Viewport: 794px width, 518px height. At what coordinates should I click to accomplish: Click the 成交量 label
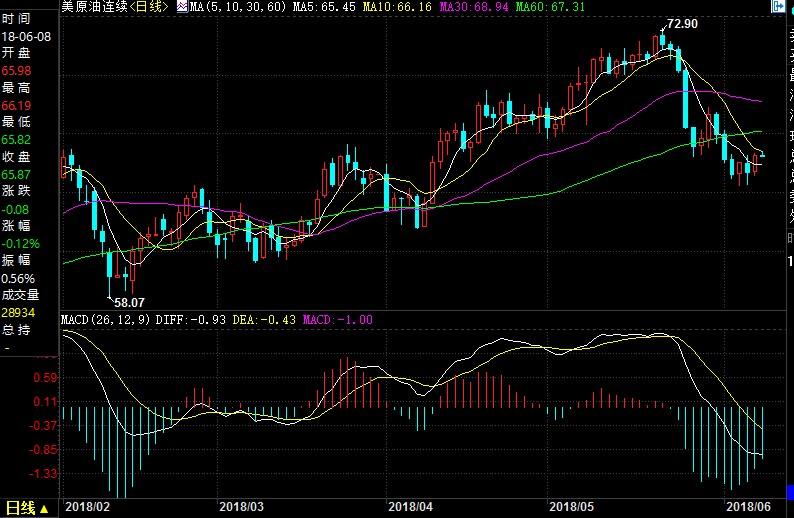point(20,295)
